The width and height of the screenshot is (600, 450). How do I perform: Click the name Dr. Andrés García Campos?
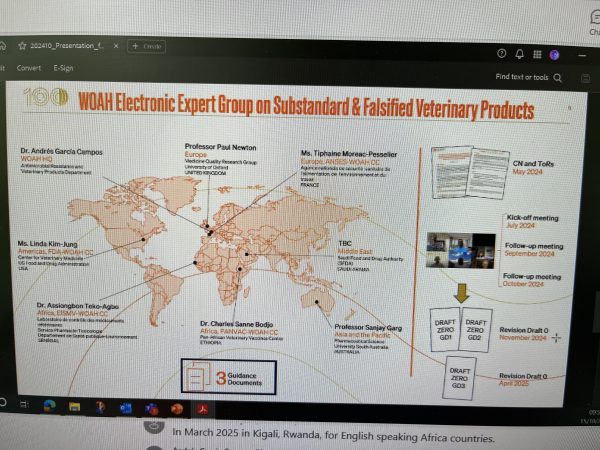[x=62, y=152]
